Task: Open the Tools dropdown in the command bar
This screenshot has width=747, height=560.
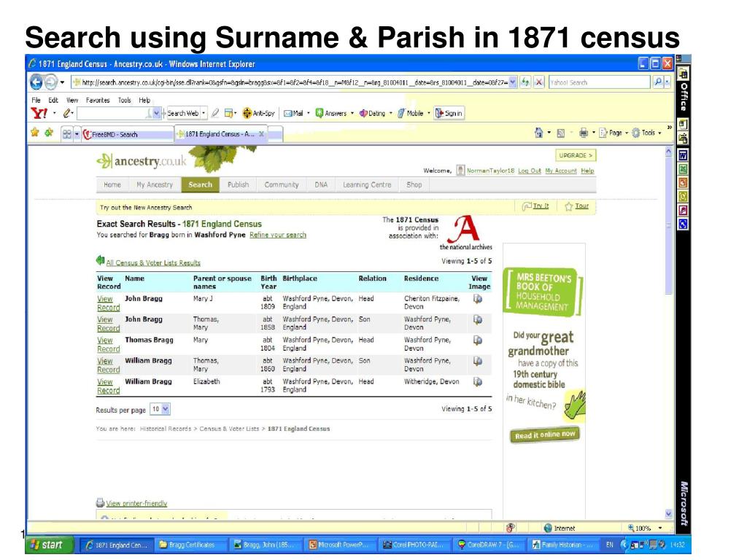Action: [x=647, y=133]
